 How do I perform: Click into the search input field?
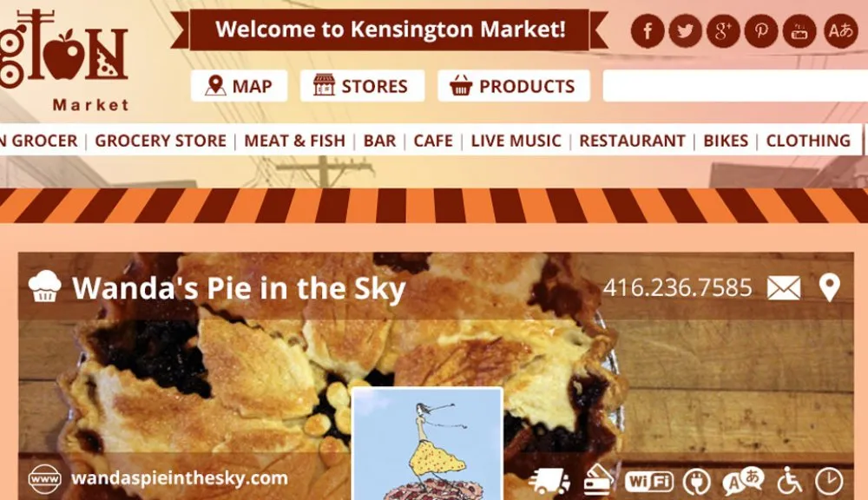(x=735, y=86)
